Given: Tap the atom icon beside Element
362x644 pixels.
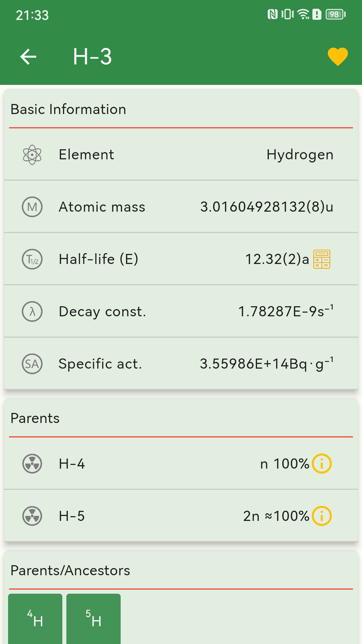Looking at the screenshot, I should [32, 155].
